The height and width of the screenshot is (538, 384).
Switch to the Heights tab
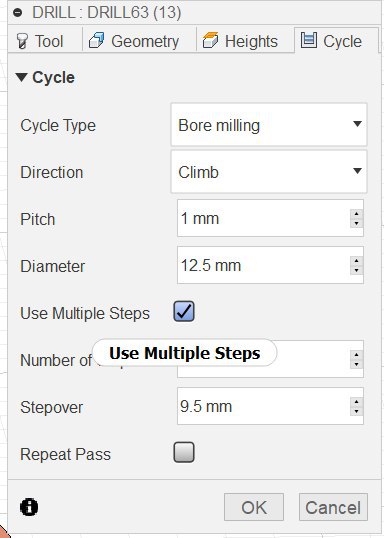point(245,40)
